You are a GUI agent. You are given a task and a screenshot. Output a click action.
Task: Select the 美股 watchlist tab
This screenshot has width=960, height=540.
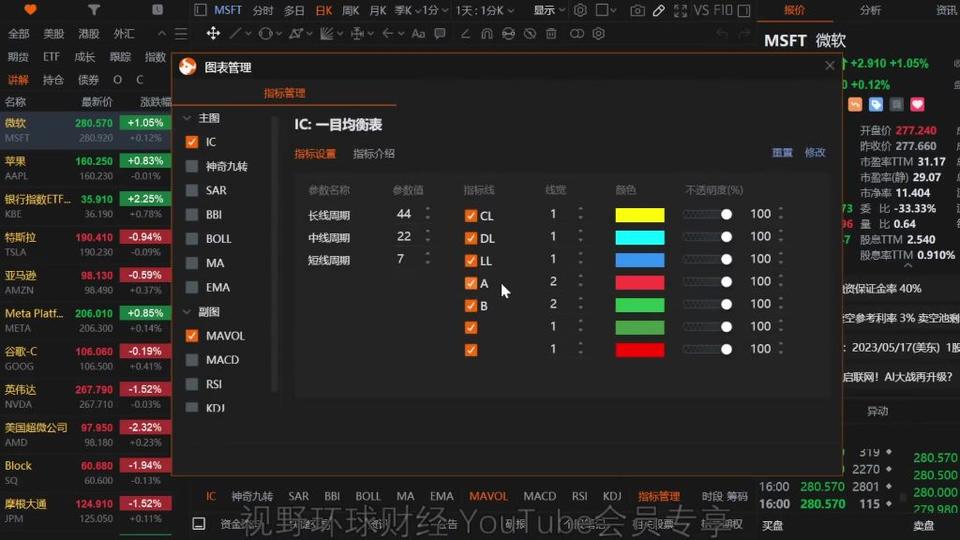tap(53, 34)
